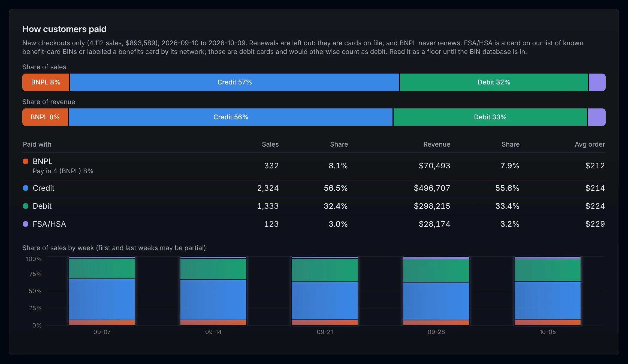This screenshot has width=628, height=364.
Task: Click Credit sales count 2,324
Action: (268, 188)
